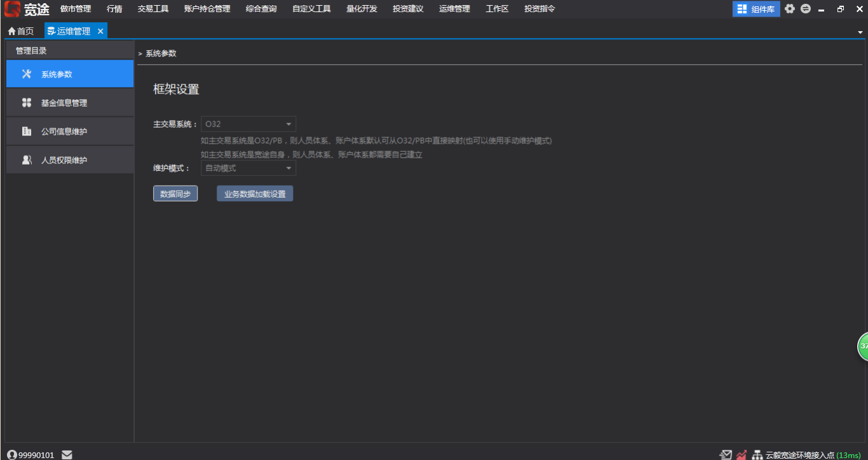This screenshot has width=868, height=460.
Task: Switch to the 首页 tab
Action: [x=21, y=31]
